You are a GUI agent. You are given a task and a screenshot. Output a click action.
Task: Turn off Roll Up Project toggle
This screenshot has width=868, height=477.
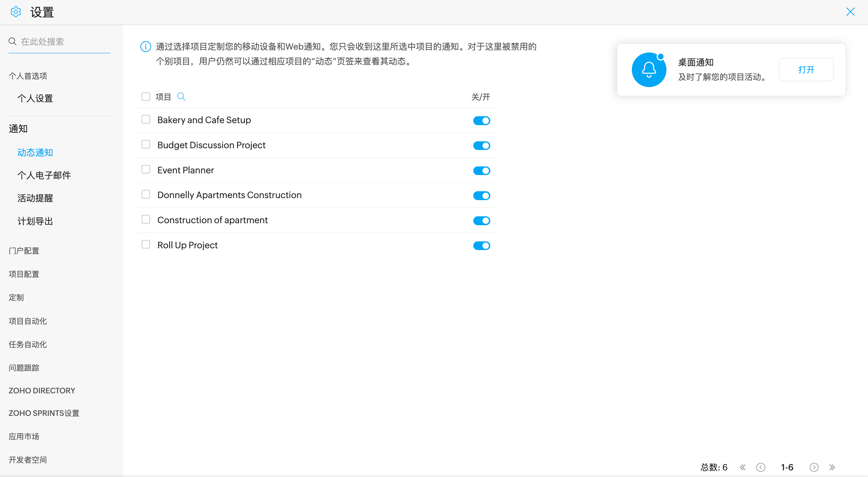(482, 246)
